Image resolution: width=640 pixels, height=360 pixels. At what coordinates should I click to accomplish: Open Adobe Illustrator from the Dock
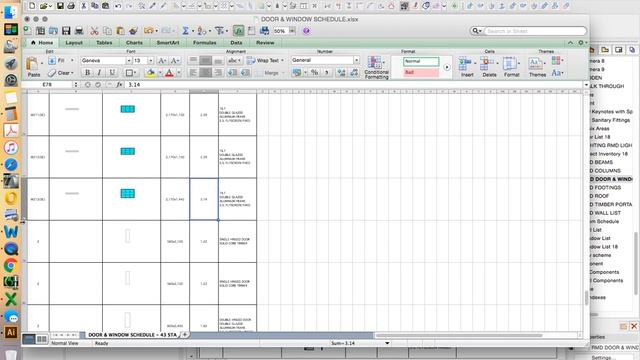coord(11,332)
